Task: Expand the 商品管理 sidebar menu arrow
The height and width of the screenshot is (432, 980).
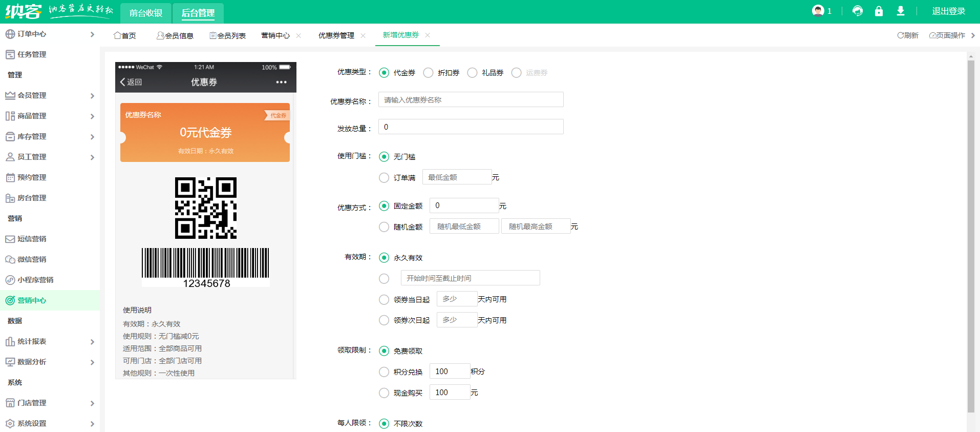Action: coord(92,116)
